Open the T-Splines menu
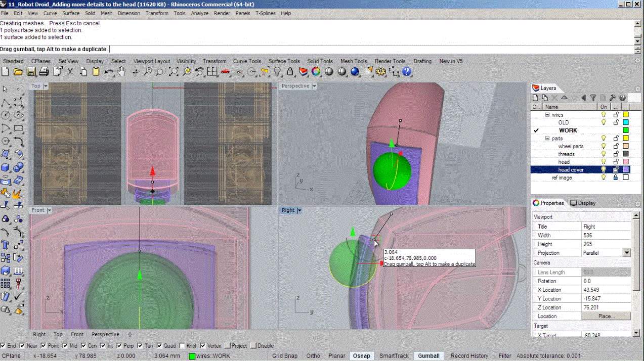Viewport: 644px width, 361px height. [x=266, y=13]
